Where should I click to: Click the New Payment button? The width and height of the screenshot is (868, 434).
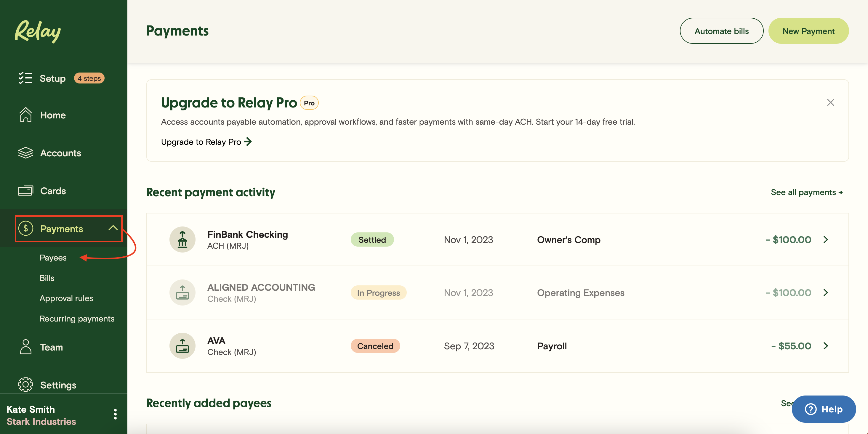(x=808, y=30)
